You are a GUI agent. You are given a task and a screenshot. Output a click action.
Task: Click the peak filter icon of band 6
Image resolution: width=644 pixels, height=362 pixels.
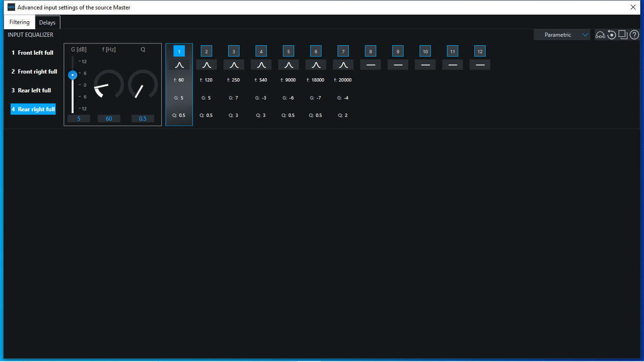tap(316, 65)
